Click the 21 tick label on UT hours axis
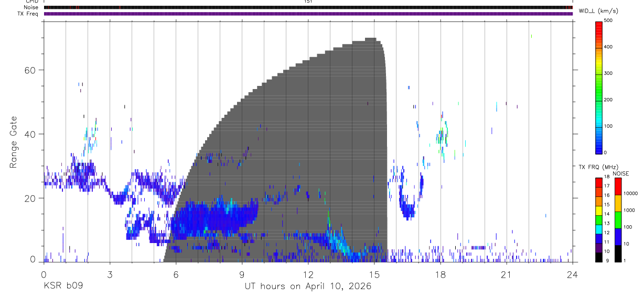This screenshot has width=644, height=297. point(507,274)
